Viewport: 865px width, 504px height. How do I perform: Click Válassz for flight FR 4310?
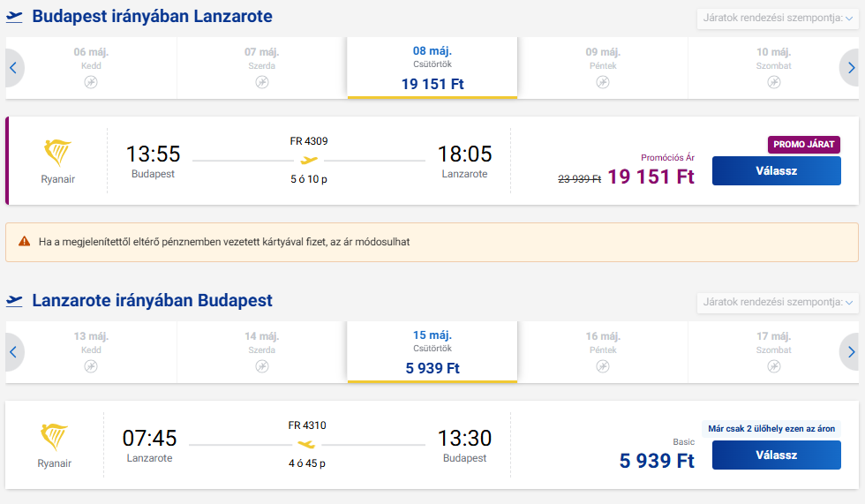776,455
